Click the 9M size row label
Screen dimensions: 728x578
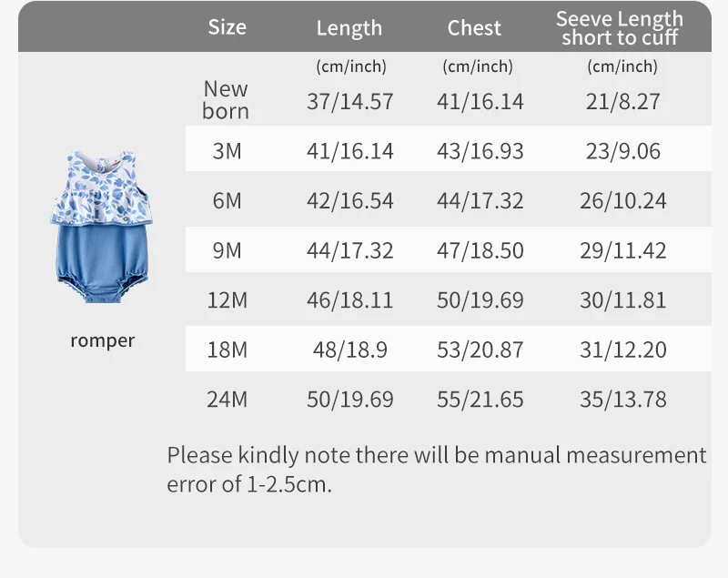(x=227, y=249)
